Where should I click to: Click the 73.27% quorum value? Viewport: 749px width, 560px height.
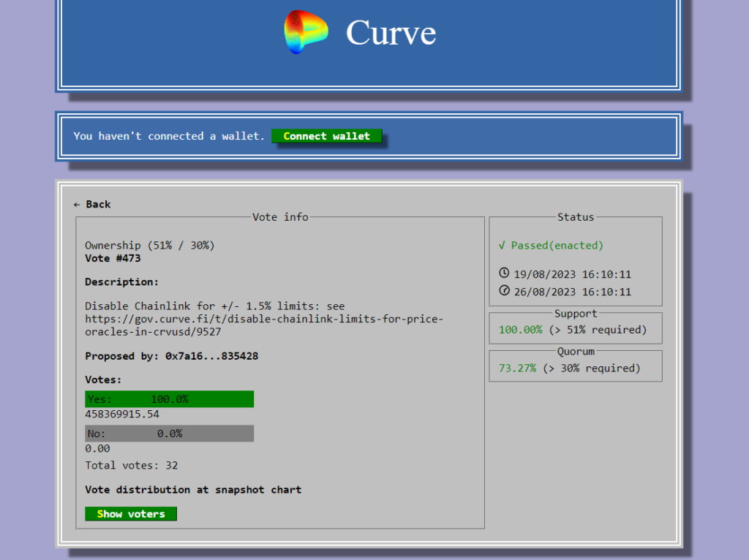point(517,368)
